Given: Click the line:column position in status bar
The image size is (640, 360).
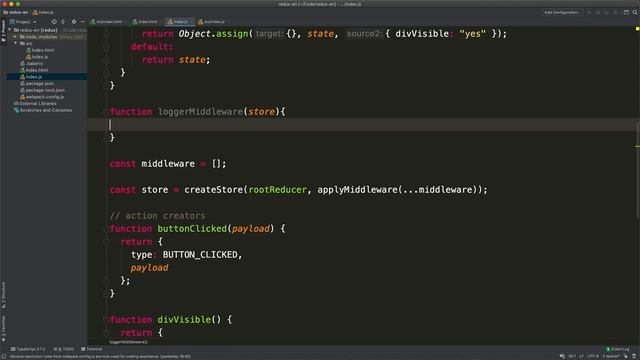Looking at the screenshot, I should 572,356.
